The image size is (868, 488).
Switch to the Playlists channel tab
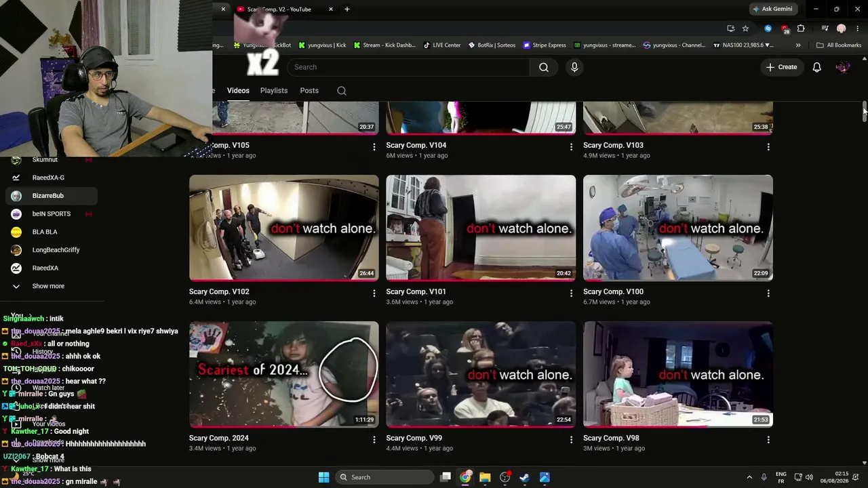(x=274, y=91)
